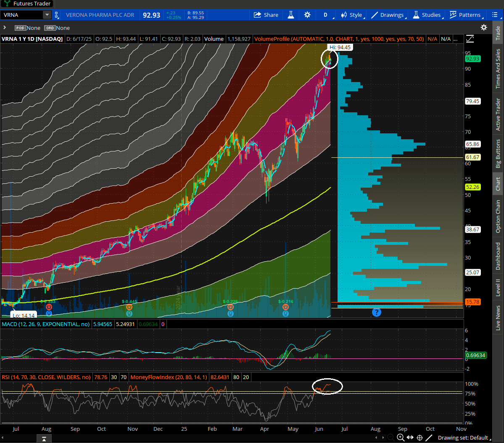Screen dimensions: 504x443
Task: Open chart settings gear in blue toolbar
Action: coord(307,15)
